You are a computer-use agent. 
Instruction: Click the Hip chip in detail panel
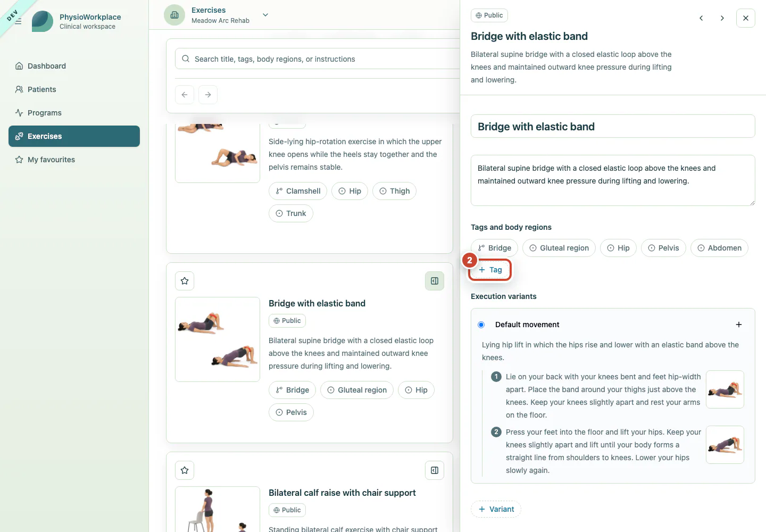click(x=618, y=248)
